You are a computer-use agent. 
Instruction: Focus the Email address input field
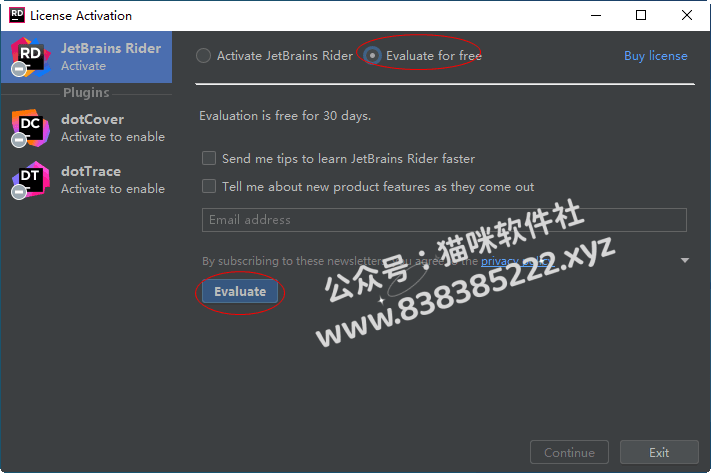click(444, 220)
